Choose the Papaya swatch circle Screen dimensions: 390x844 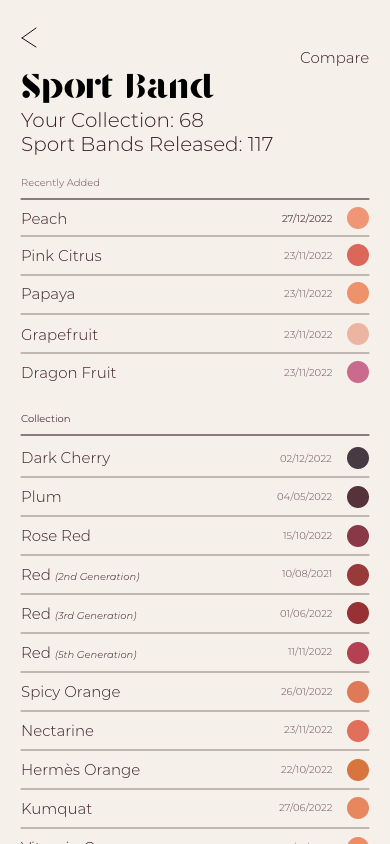(358, 293)
